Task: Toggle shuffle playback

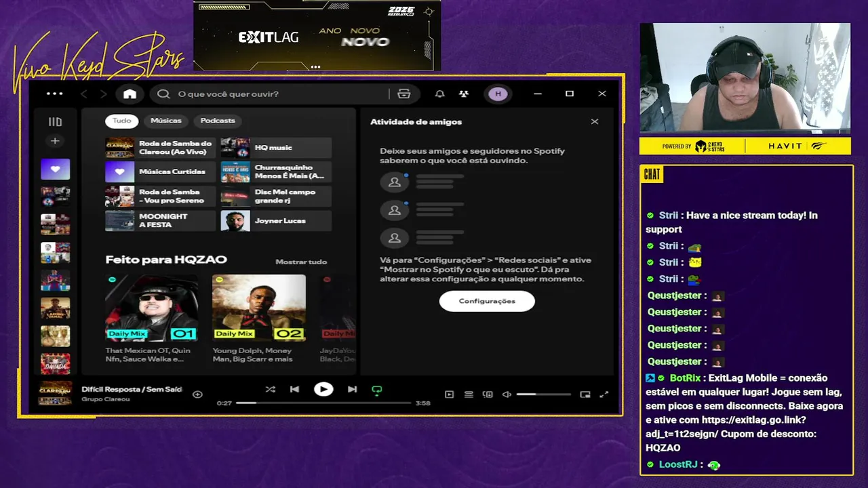Action: (x=271, y=390)
